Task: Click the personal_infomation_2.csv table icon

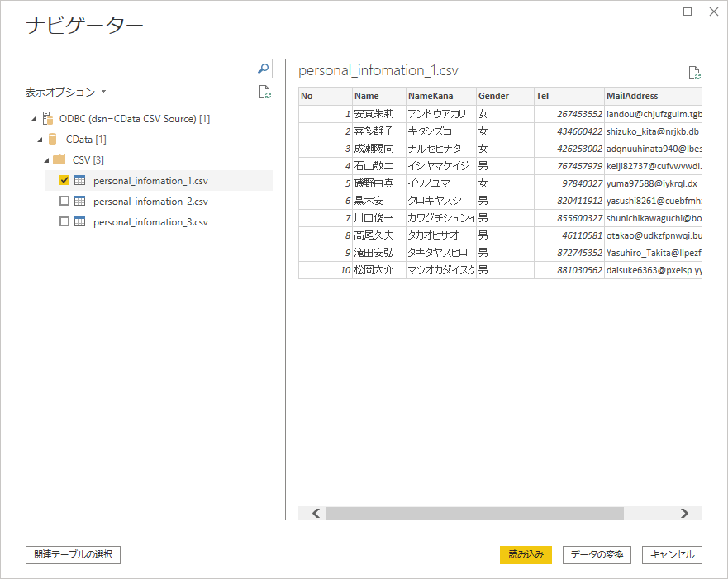Action: click(x=80, y=201)
